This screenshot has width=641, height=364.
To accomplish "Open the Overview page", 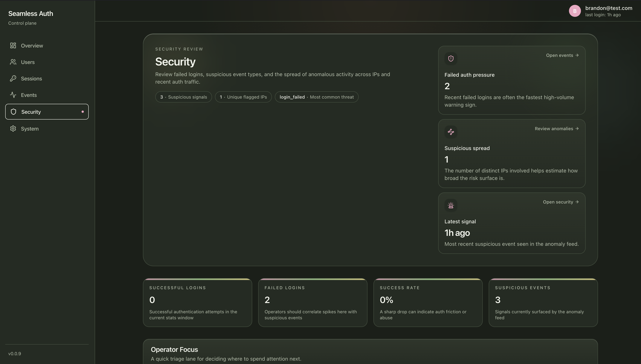I will tap(47, 45).
